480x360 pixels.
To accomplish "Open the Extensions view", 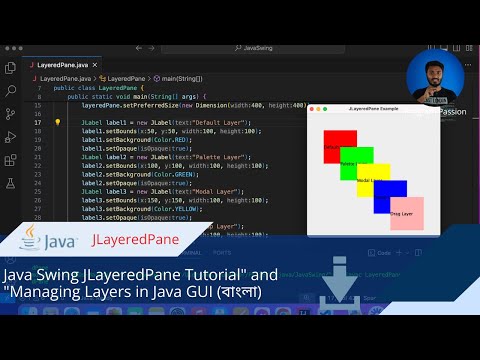I will [x=10, y=160].
